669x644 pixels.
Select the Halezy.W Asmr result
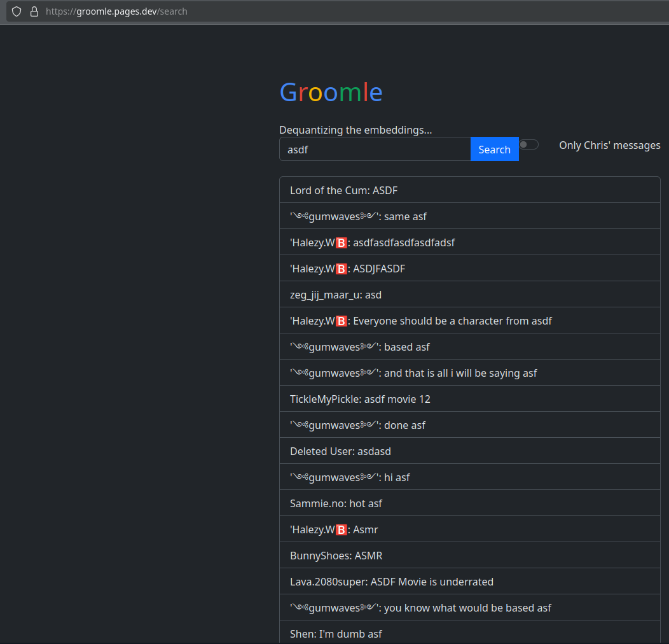(x=470, y=529)
